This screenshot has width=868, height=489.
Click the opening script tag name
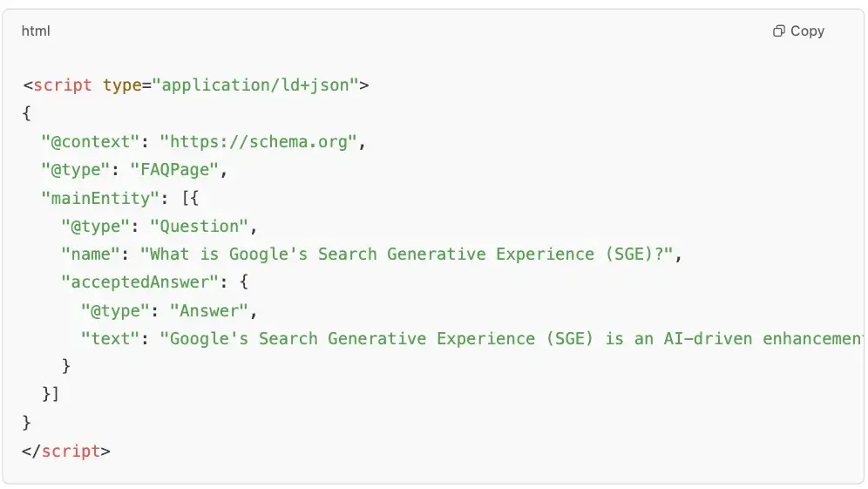point(63,85)
